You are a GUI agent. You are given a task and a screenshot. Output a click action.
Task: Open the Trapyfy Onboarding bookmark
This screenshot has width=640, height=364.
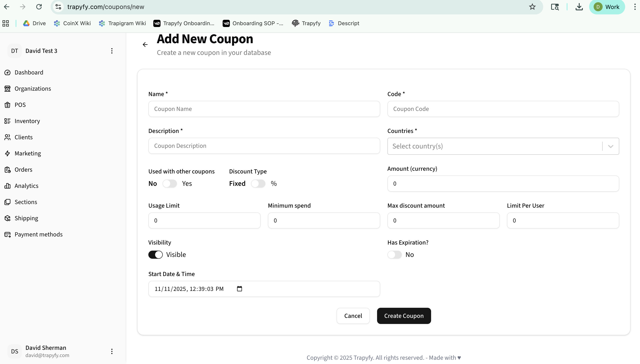(x=184, y=23)
